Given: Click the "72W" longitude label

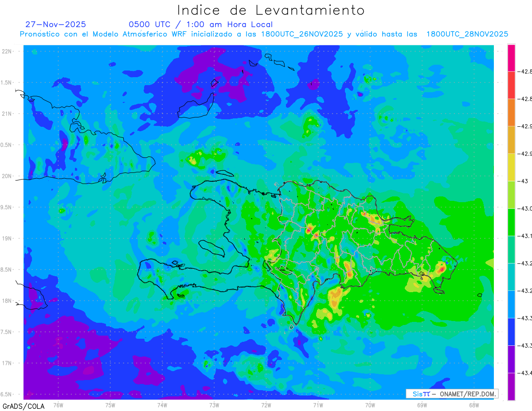Looking at the screenshot, I should [x=266, y=405].
